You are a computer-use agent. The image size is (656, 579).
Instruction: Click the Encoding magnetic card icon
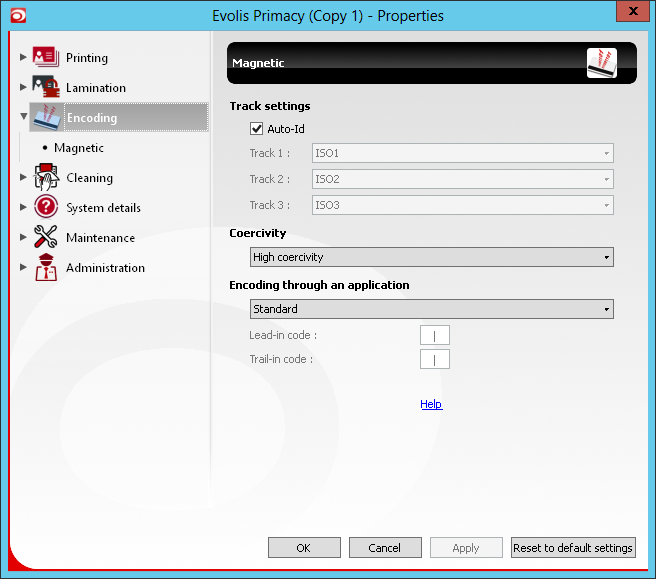tap(47, 117)
